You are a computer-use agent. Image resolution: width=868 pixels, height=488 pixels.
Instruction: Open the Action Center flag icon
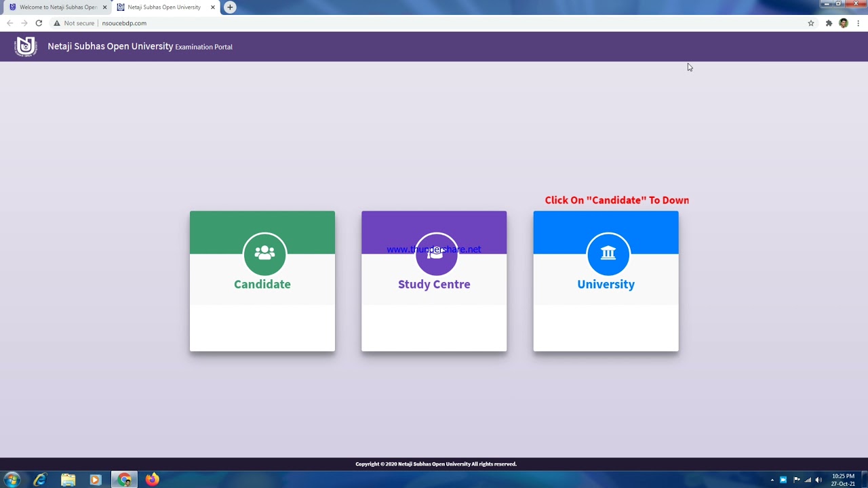coord(796,480)
